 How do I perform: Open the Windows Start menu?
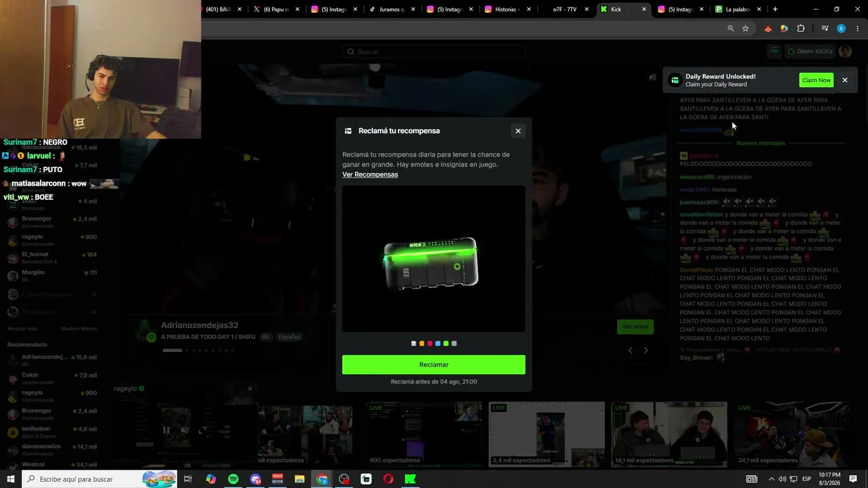coord(10,479)
